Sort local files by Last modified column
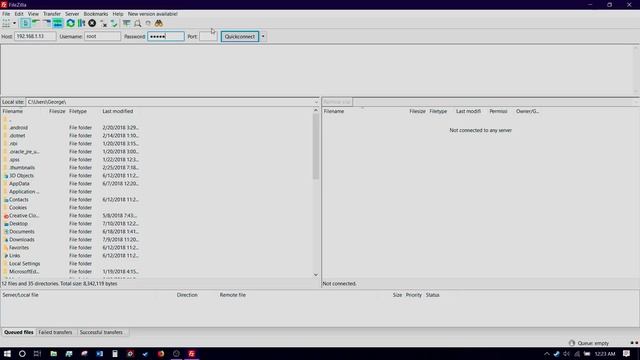This screenshot has width=640, height=360. pyautogui.click(x=118, y=111)
